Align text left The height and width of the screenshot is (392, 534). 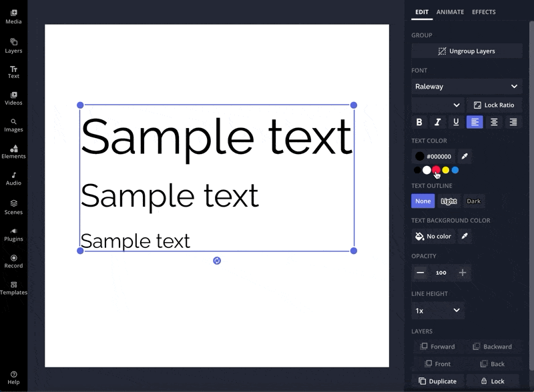[475, 122]
